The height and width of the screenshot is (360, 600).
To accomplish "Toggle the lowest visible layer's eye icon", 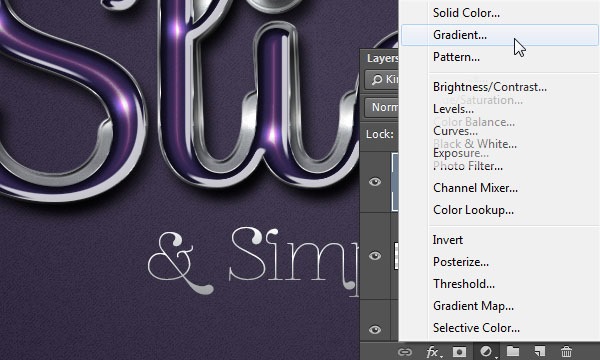I will point(375,329).
